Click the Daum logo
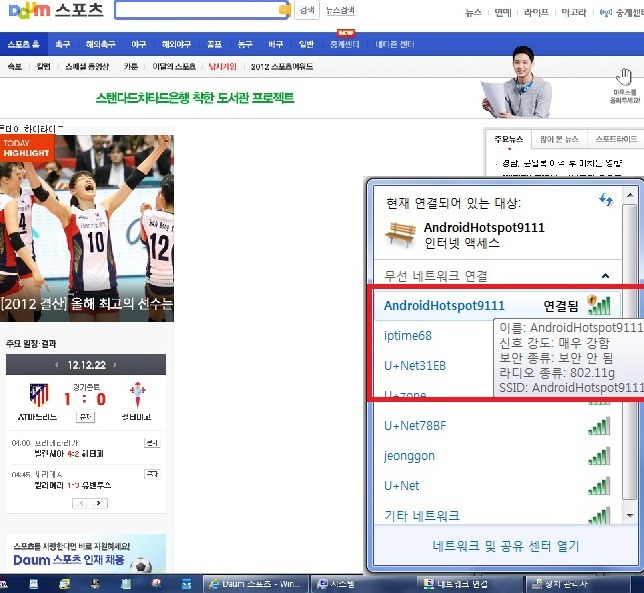The height and width of the screenshot is (593, 644). [29, 11]
